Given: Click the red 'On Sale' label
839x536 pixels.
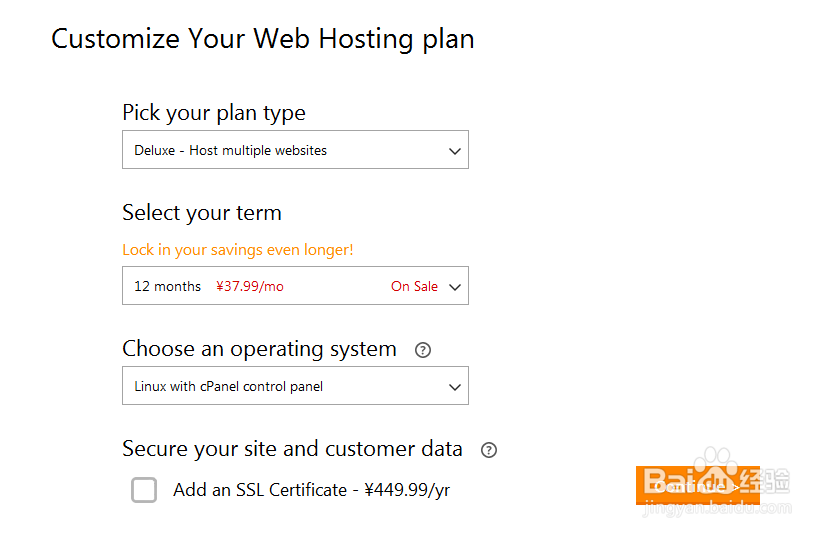Looking at the screenshot, I should coord(414,287).
